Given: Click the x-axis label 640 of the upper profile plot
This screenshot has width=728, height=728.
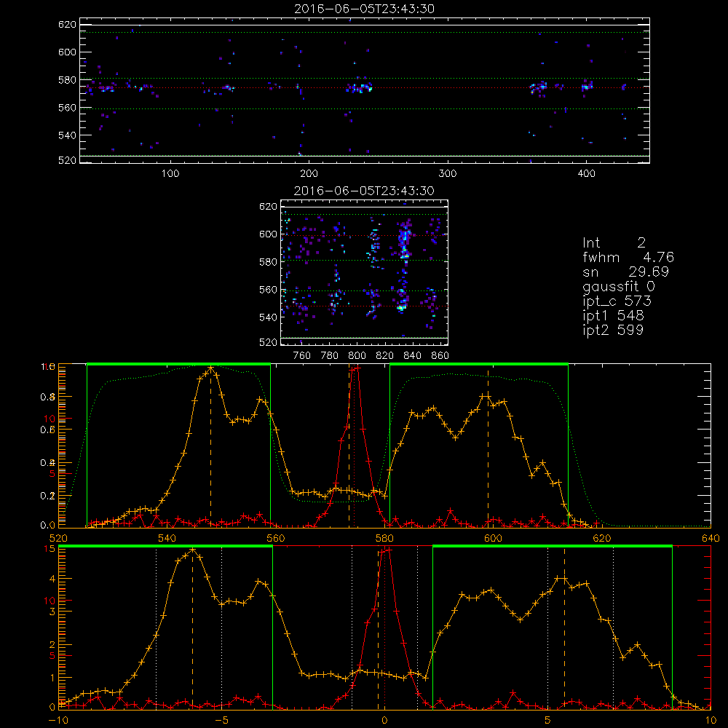Looking at the screenshot, I should tap(711, 538).
